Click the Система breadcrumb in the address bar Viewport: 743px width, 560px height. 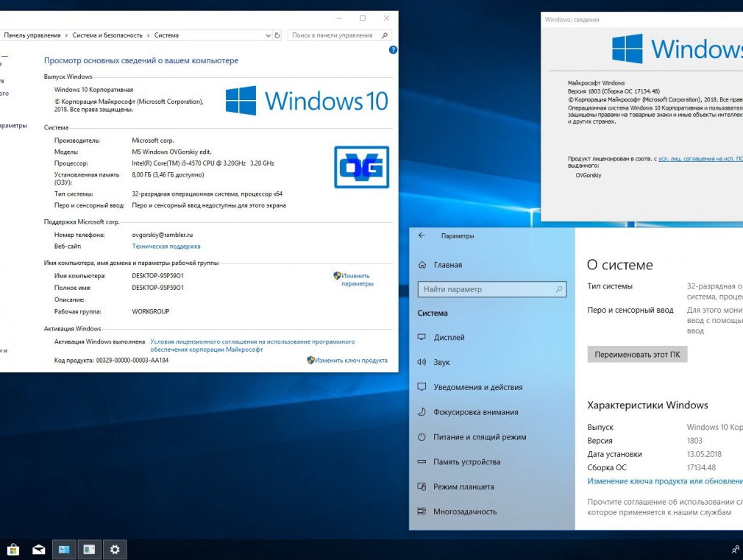166,35
